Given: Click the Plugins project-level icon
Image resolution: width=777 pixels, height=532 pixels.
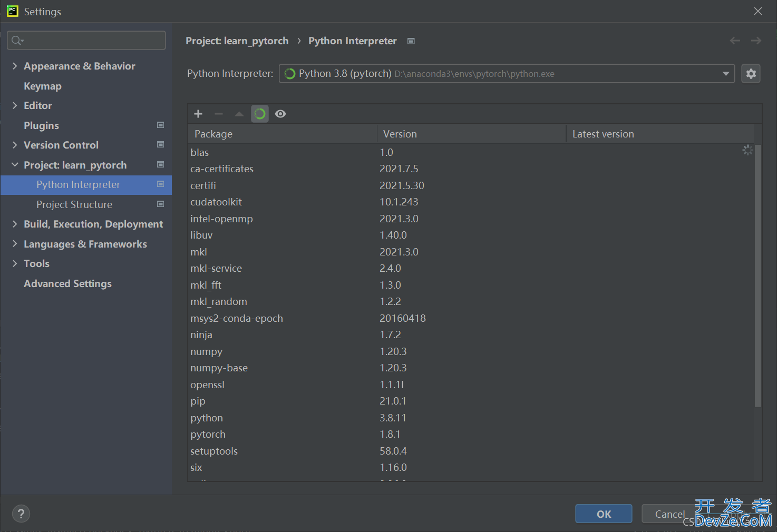Looking at the screenshot, I should point(161,125).
